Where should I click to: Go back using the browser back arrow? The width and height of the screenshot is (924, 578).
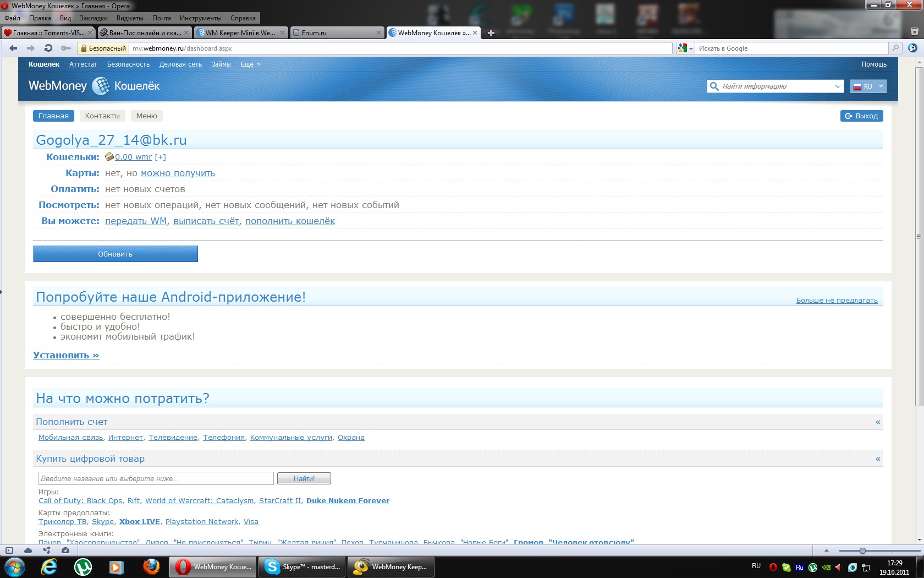[x=13, y=48]
